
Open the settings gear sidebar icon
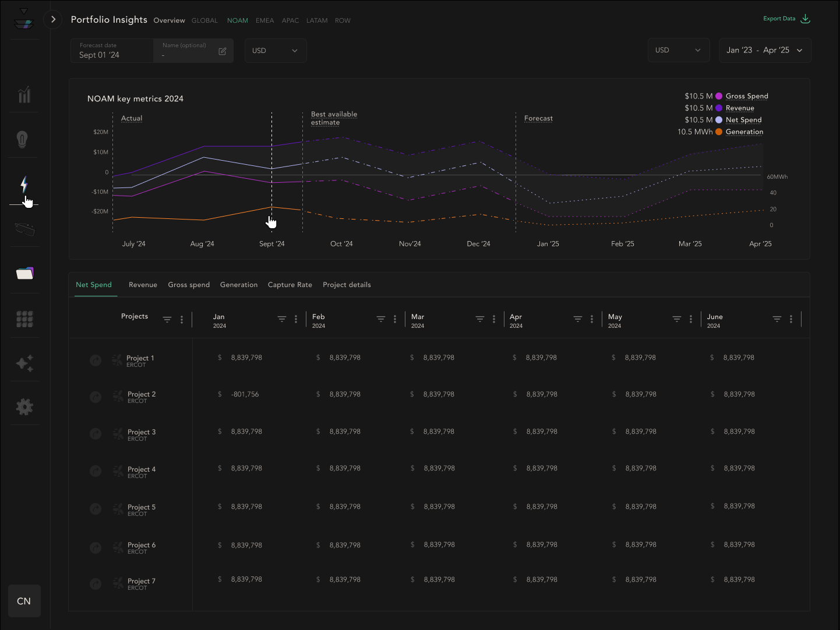(24, 407)
